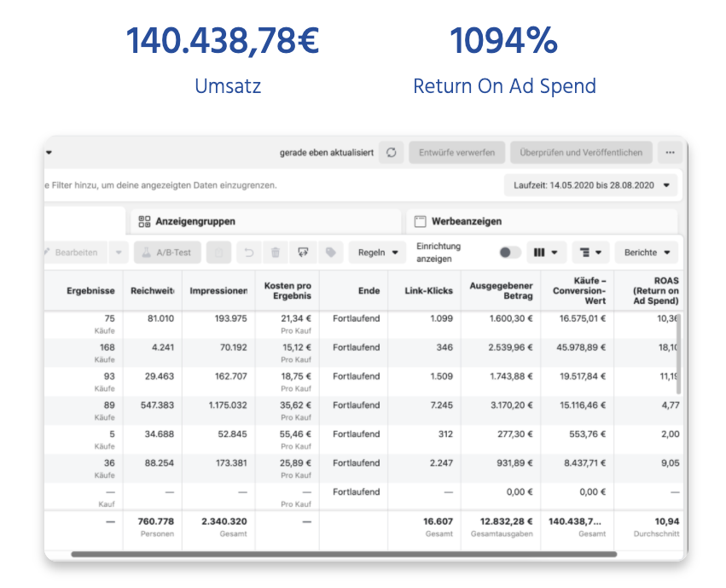Click Überprüfen und Veröffentlichen button
Screen dimensions: 726x588
point(582,153)
